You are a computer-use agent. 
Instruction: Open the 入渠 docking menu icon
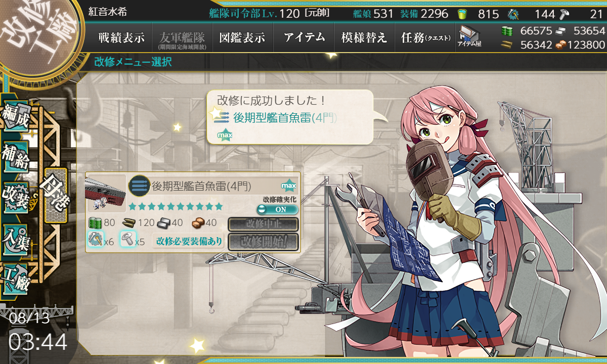pyautogui.click(x=14, y=238)
